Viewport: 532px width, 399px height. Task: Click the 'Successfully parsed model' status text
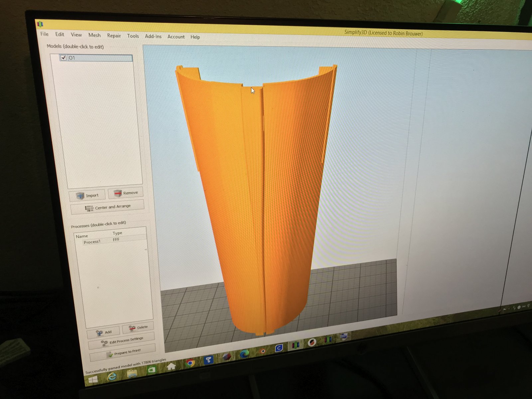pos(126,366)
